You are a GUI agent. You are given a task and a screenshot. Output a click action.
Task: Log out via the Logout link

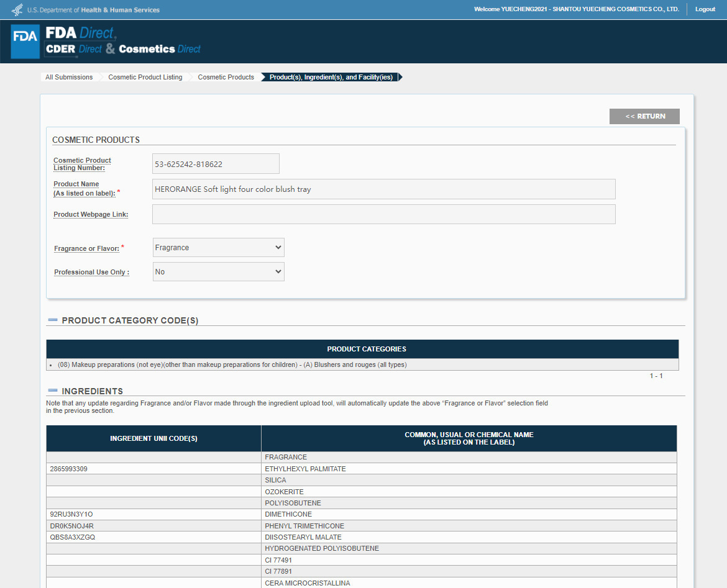(705, 9)
